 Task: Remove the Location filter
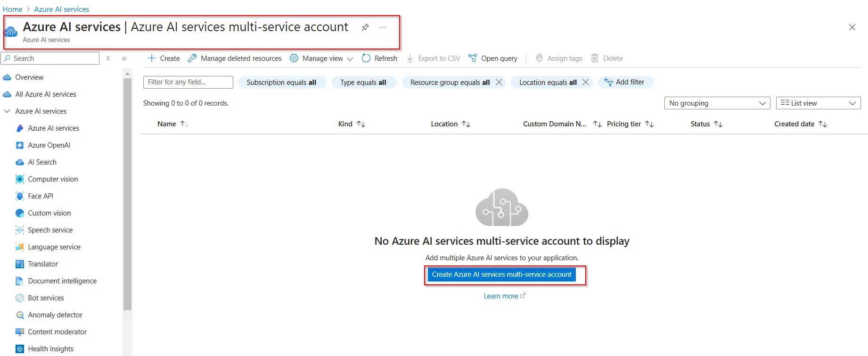585,83
